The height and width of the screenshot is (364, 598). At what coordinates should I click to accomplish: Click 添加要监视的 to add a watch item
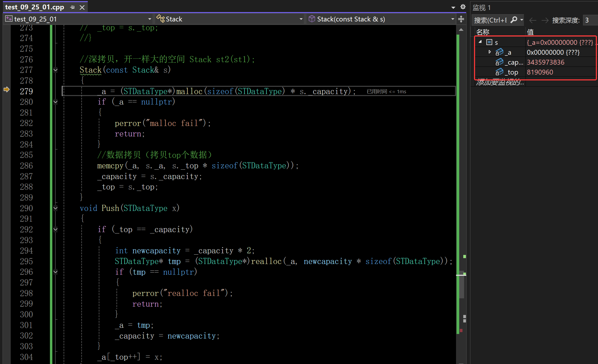point(500,83)
